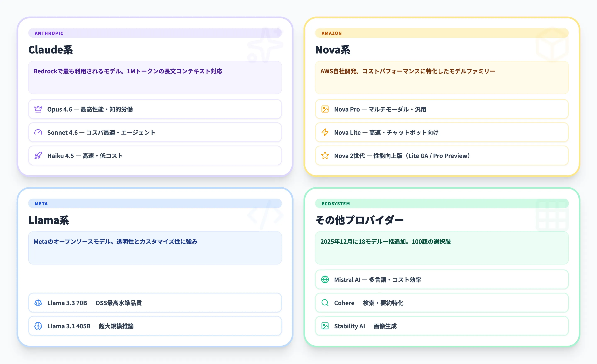This screenshot has height=364, width=597.
Task: Click the magnifier icon beside Cohere
Action: (x=325, y=303)
